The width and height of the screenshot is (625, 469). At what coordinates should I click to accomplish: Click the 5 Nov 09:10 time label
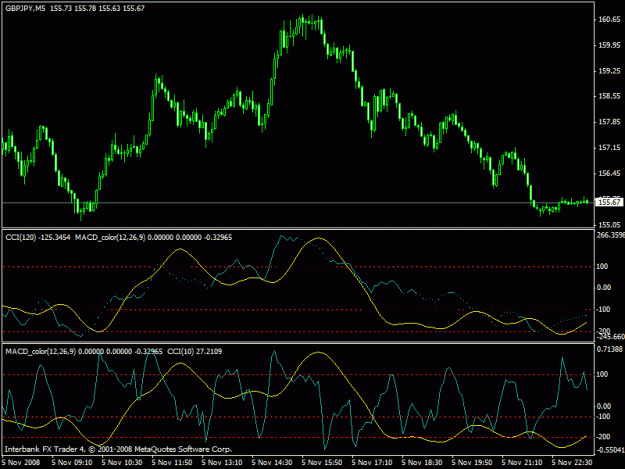click(72, 463)
